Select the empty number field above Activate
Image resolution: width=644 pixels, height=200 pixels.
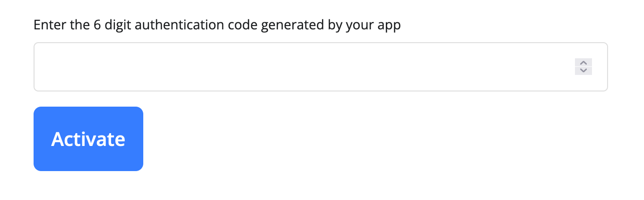pyautogui.click(x=303, y=67)
